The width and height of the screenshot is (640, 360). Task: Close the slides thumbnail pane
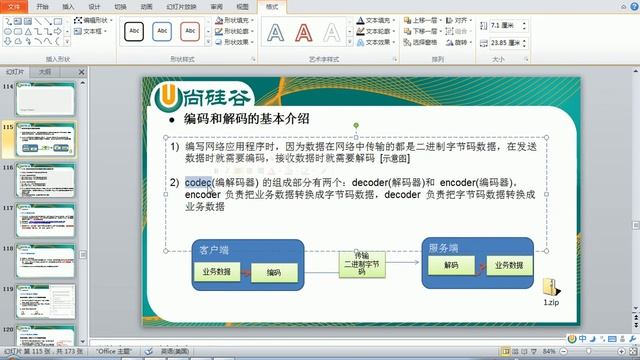81,72
